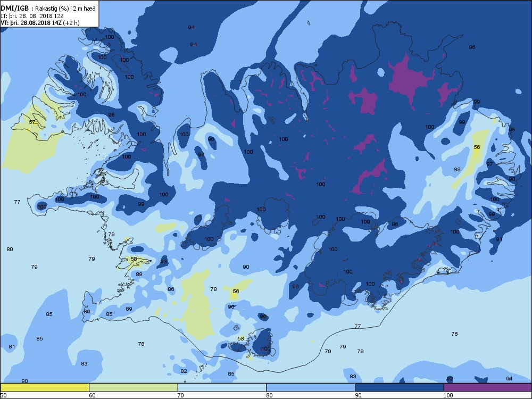
Task: Click the '90' legend scale label
Action: pyautogui.click(x=358, y=395)
